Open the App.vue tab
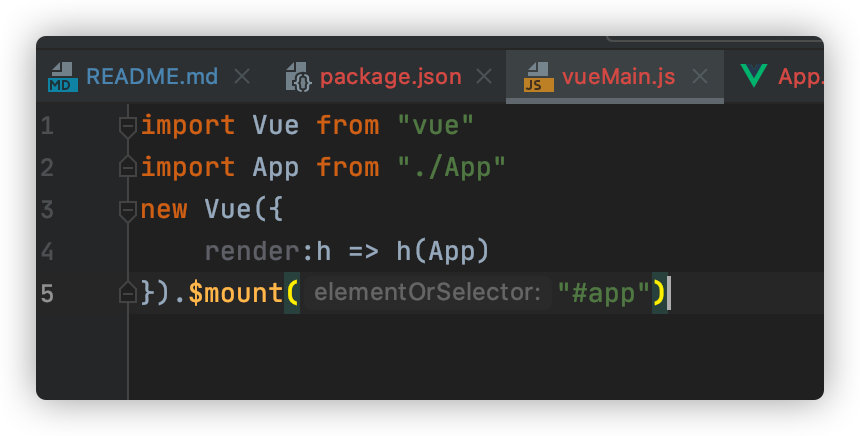The height and width of the screenshot is (436, 860). click(798, 77)
